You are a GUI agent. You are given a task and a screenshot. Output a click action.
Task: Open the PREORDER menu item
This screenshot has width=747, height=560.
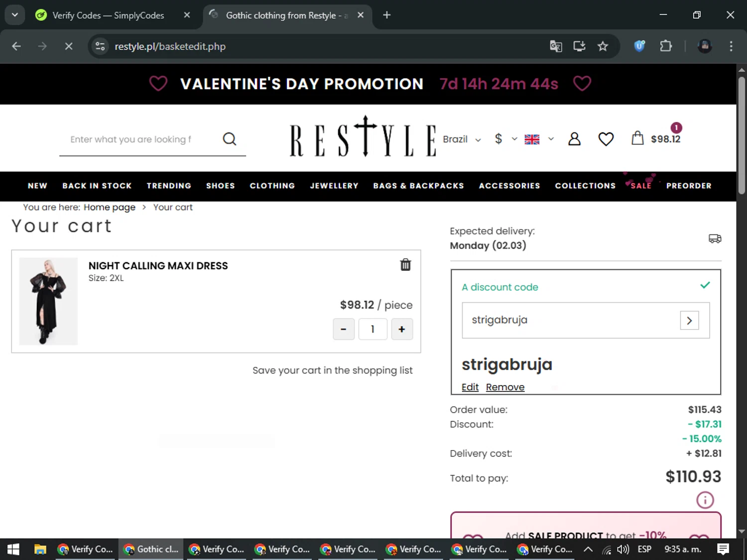coord(689,186)
